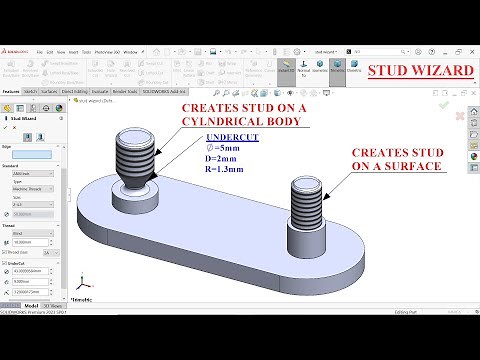Open the File menu

[40, 52]
